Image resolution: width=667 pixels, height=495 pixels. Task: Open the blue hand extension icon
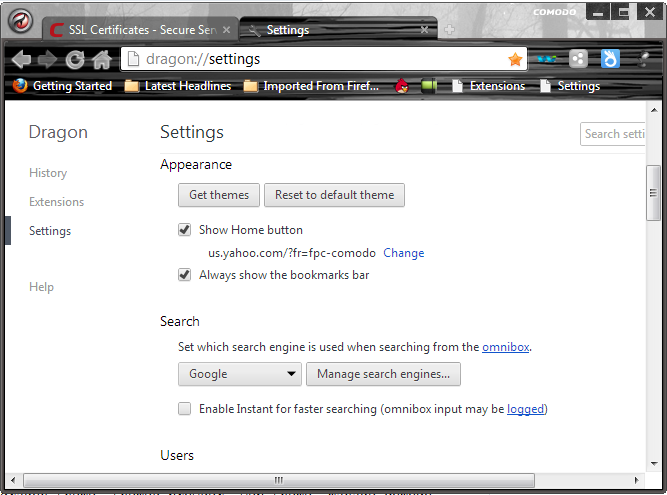[x=610, y=59]
